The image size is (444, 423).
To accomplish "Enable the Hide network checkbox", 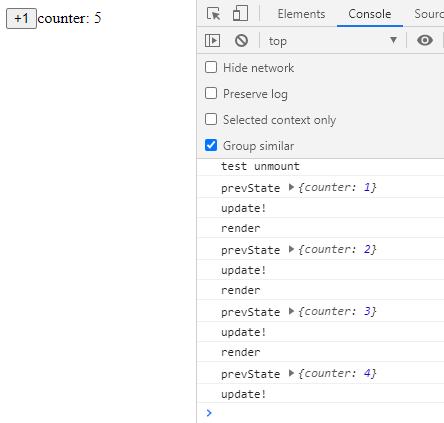I will [x=211, y=67].
